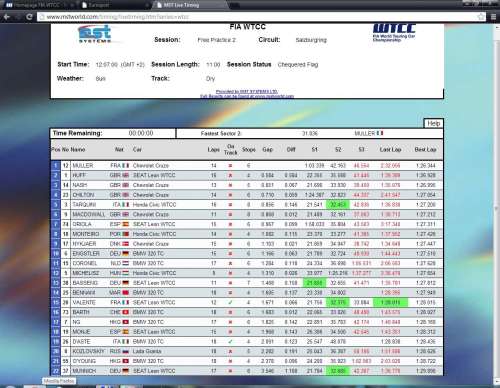The height and width of the screenshot is (388, 500).
Task: Click the Hungarian flag in MICHELISZ's row
Action: coord(125,273)
